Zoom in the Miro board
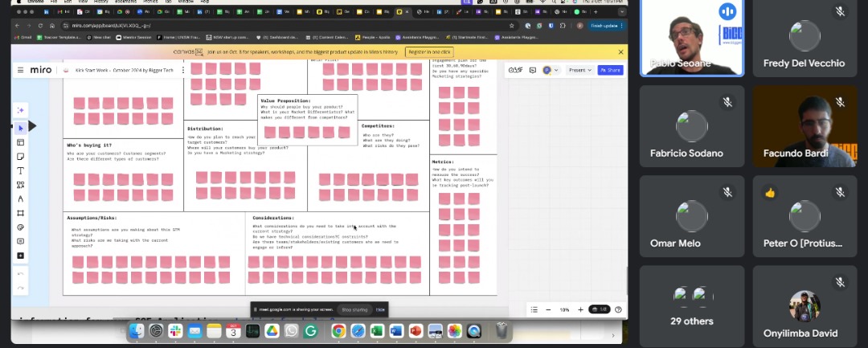The height and width of the screenshot is (348, 868). click(x=580, y=310)
